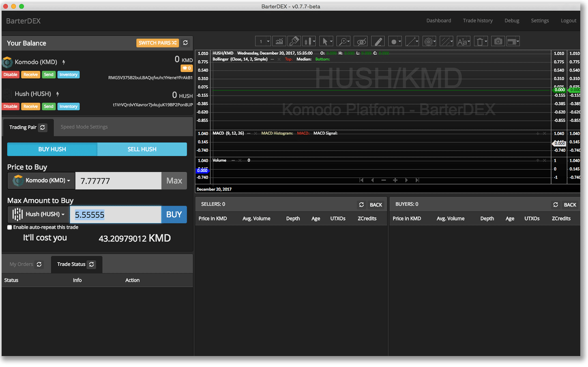This screenshot has width=588, height=367.
Task: Open Inventory for Komodo (KMD)
Action: click(69, 75)
